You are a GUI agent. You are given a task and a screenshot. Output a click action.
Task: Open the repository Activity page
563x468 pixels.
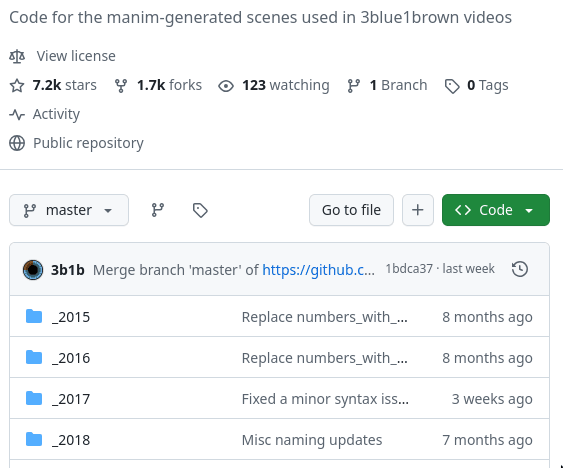pyautogui.click(x=56, y=115)
